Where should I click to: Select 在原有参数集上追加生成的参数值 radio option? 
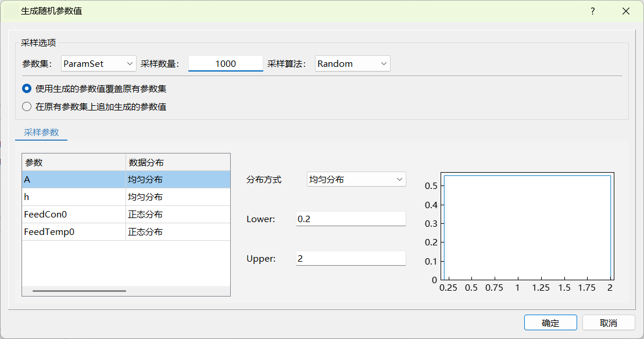[x=27, y=106]
